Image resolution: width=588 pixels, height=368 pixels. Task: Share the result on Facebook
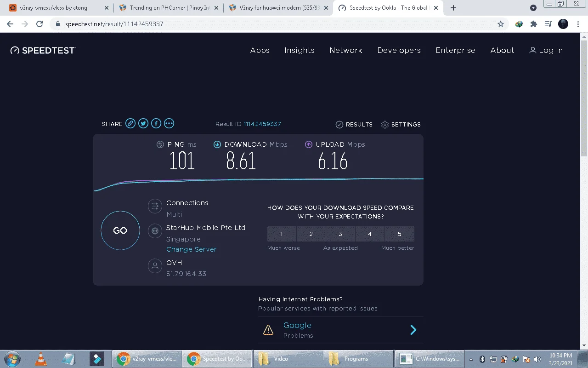point(156,123)
